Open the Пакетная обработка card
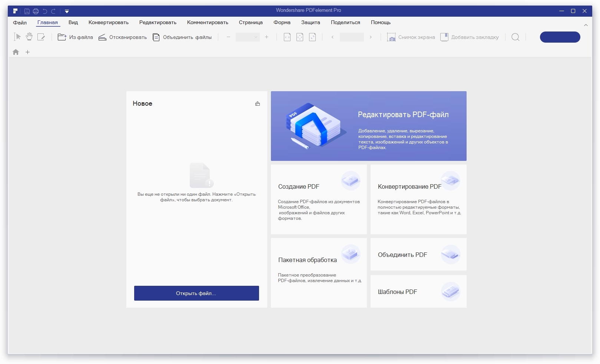The image size is (600, 364). coord(319,273)
